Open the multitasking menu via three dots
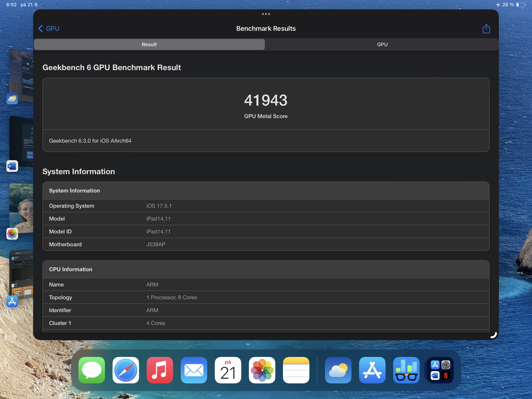 click(x=266, y=14)
